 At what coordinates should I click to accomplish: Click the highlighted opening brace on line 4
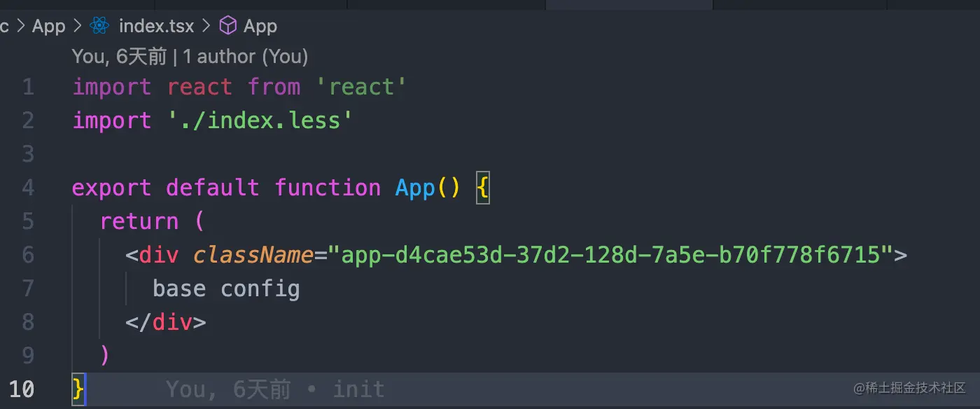tap(482, 188)
